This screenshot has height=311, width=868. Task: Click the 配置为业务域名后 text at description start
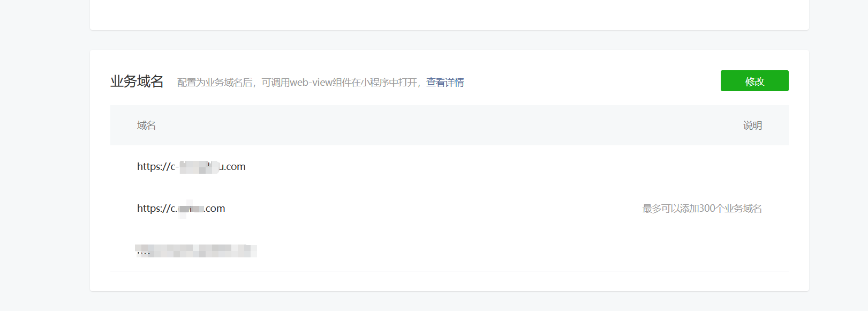[x=215, y=83]
